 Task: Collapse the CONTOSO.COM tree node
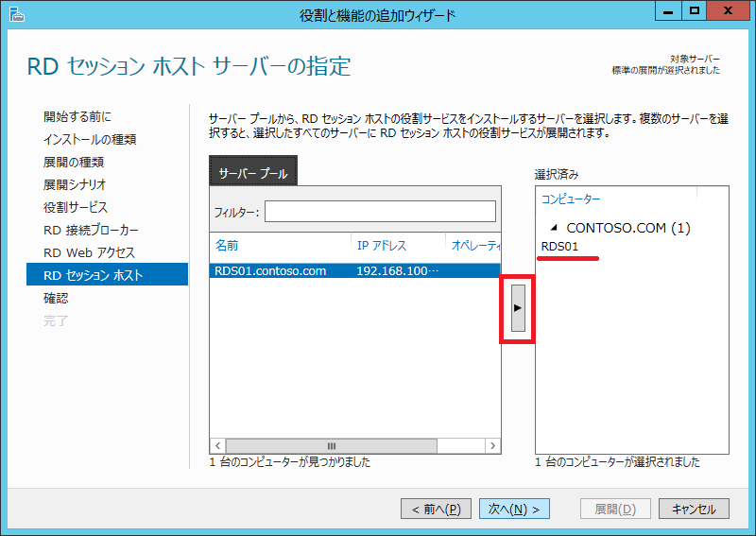(x=554, y=229)
